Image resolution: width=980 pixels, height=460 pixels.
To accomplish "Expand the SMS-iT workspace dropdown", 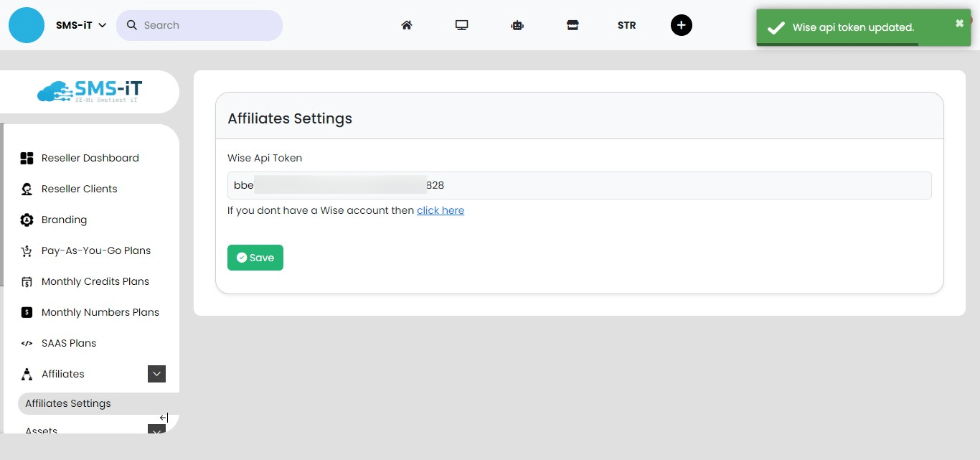I will click(80, 24).
